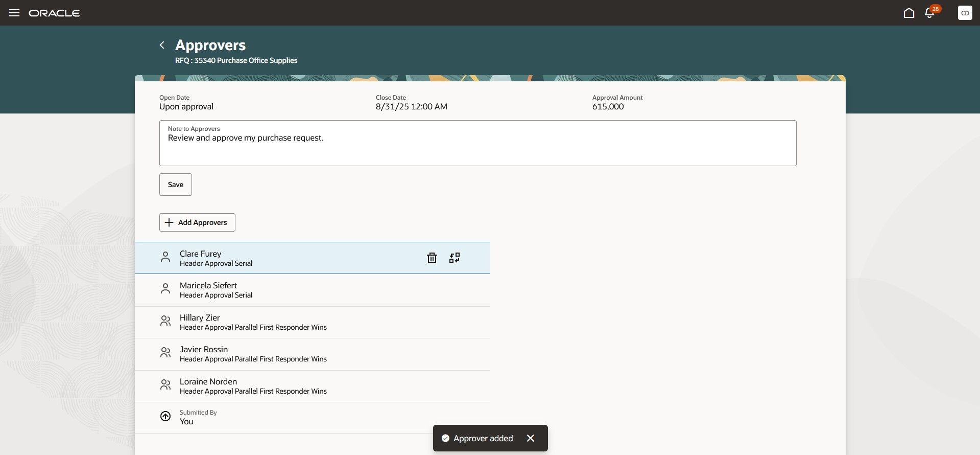Image resolution: width=980 pixels, height=455 pixels.
Task: Save the note to approvers
Action: click(x=176, y=185)
